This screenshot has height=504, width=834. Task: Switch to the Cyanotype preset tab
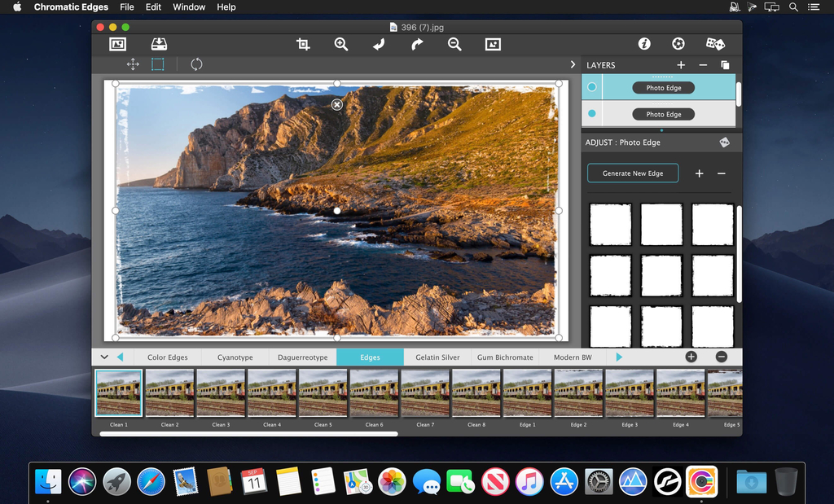(235, 357)
